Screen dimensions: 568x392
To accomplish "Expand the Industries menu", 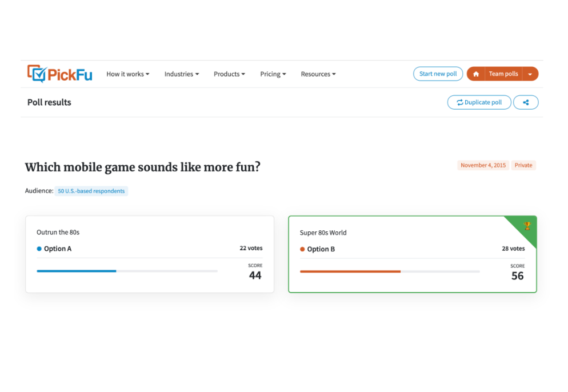I will coord(182,74).
